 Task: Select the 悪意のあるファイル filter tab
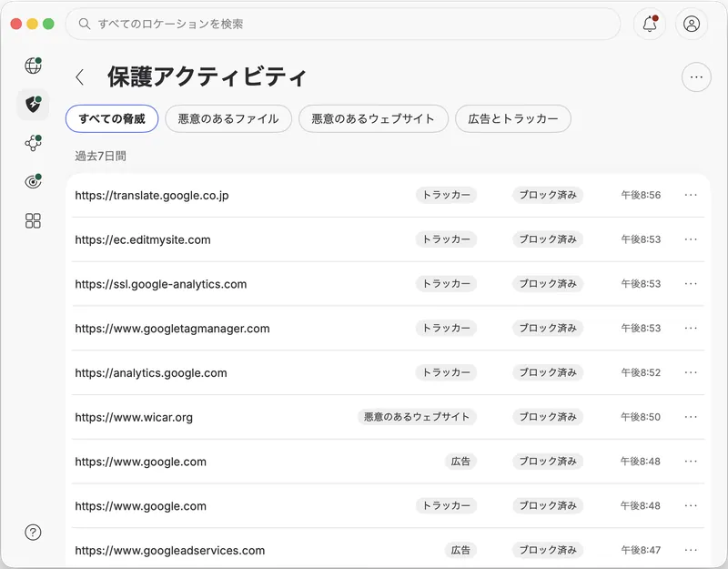(228, 119)
